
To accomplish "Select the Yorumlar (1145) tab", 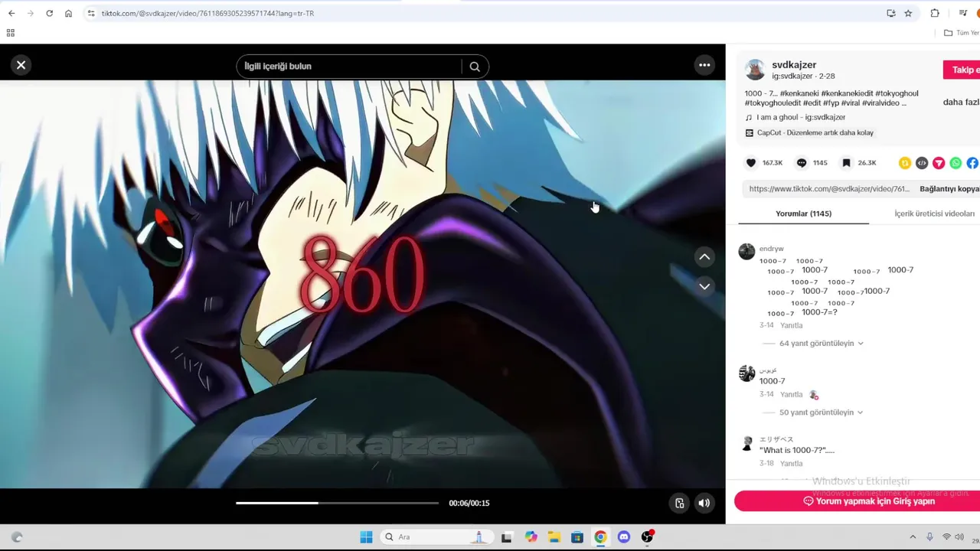I will [x=803, y=214].
